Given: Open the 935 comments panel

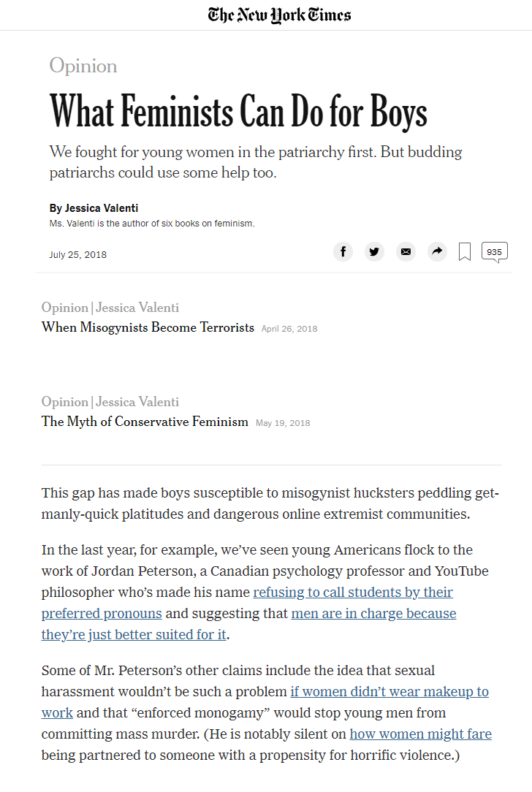Looking at the screenshot, I should 494,251.
